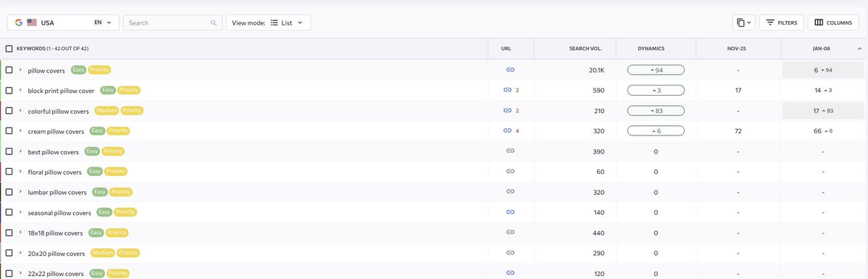Click dynamics badge 94 for pillow covers

[x=656, y=70]
